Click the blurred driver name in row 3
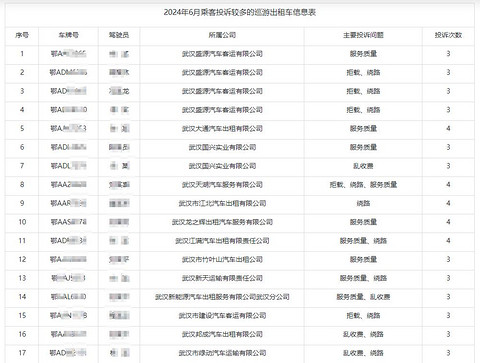 119,91
